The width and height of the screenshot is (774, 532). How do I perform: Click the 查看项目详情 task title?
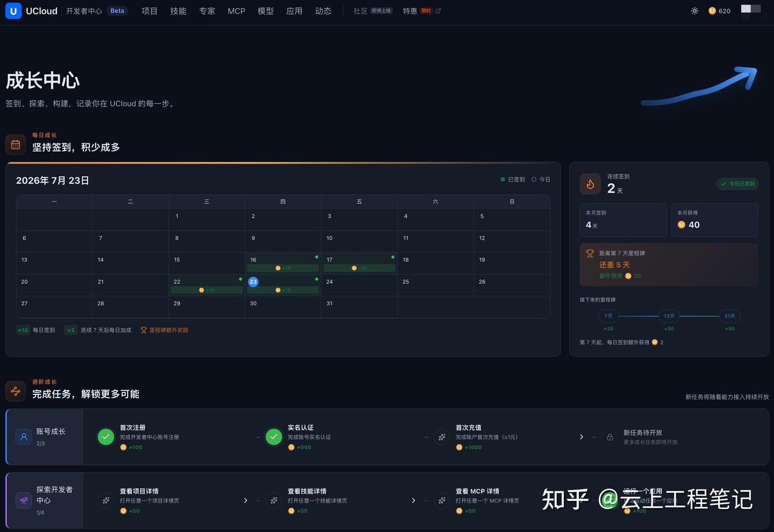139,491
